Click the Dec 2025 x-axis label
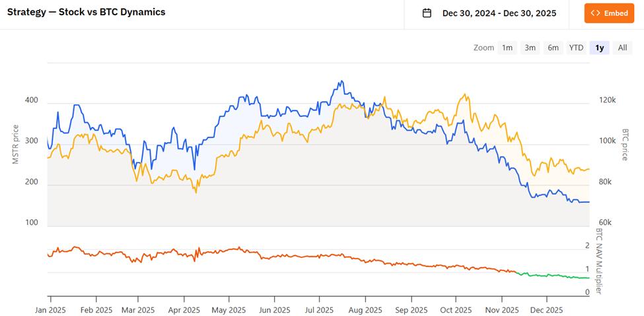Screen dimensions: 644x316 [x=546, y=309]
